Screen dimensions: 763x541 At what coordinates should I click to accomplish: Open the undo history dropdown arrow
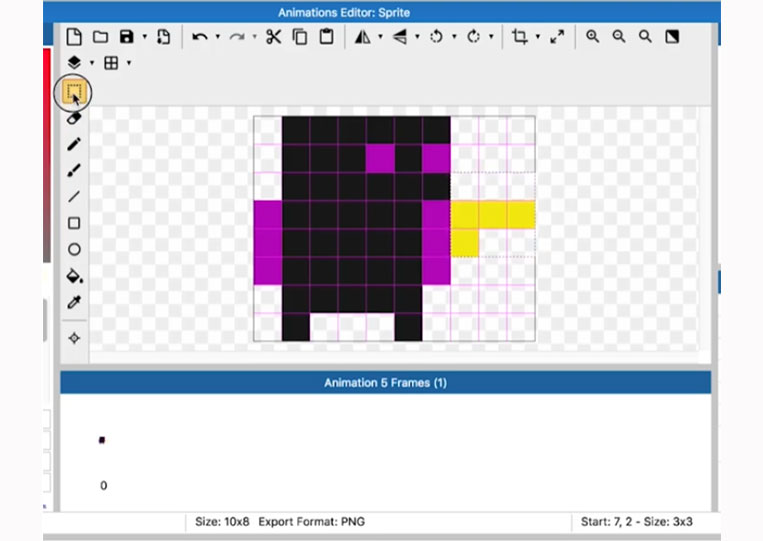pyautogui.click(x=218, y=36)
